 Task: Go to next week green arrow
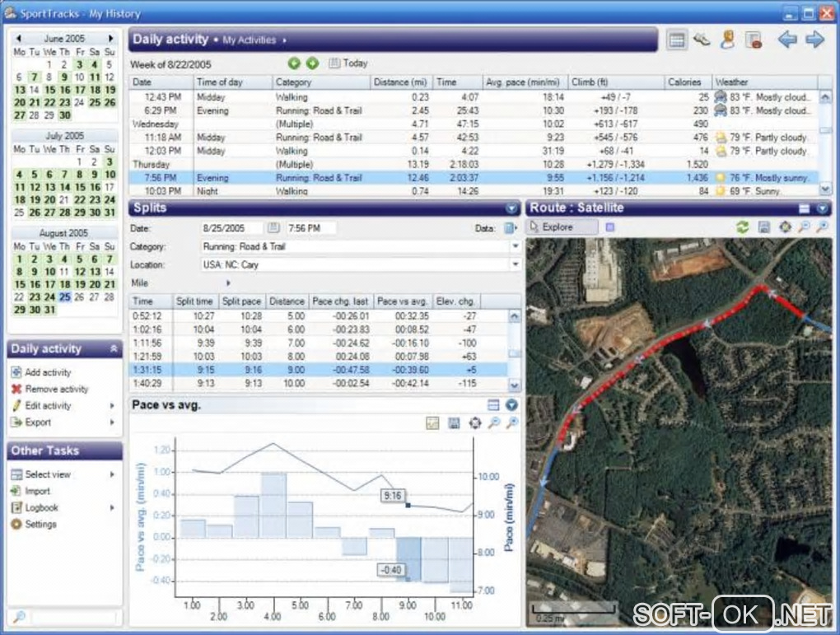312,63
